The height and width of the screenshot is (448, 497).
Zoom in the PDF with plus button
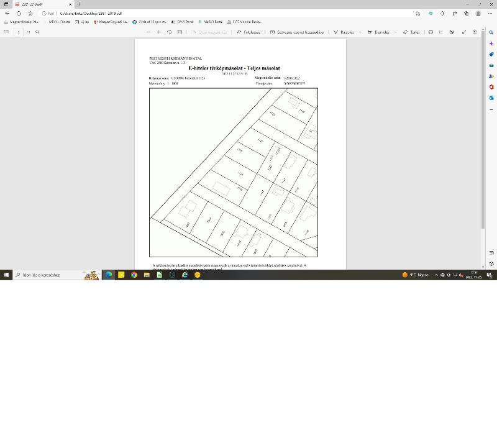pyautogui.click(x=159, y=32)
